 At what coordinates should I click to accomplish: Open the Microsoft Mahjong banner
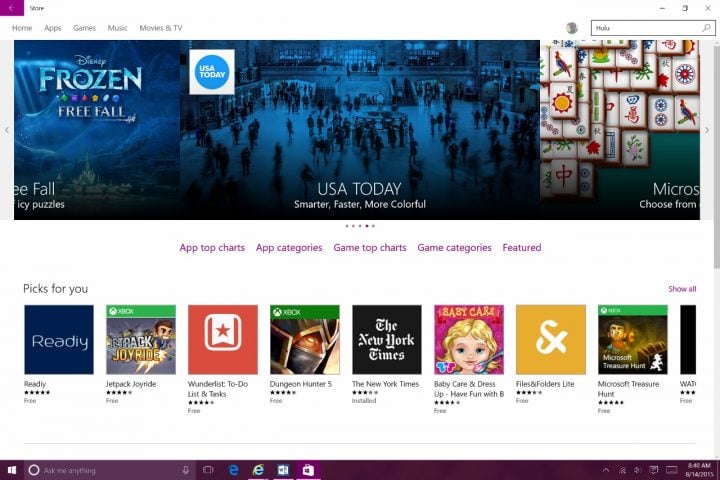[x=620, y=130]
